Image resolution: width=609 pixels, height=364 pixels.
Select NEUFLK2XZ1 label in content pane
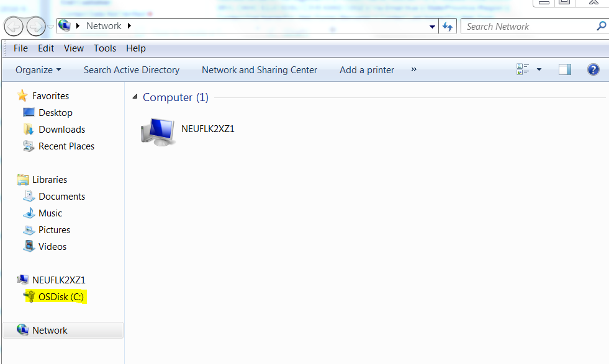click(x=208, y=129)
